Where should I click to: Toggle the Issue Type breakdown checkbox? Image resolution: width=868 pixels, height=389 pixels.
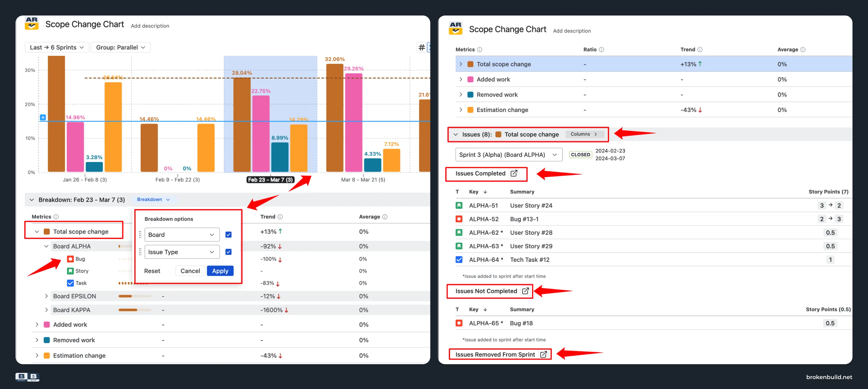pyautogui.click(x=229, y=252)
